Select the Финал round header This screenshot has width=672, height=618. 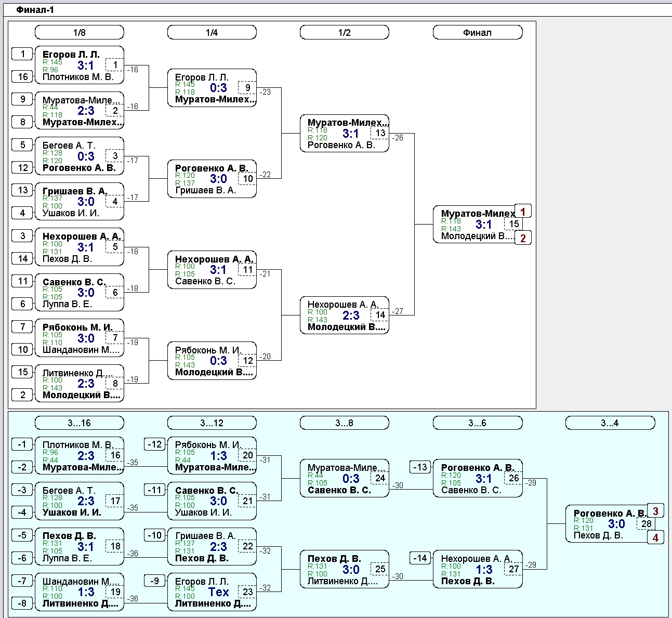tap(477, 33)
